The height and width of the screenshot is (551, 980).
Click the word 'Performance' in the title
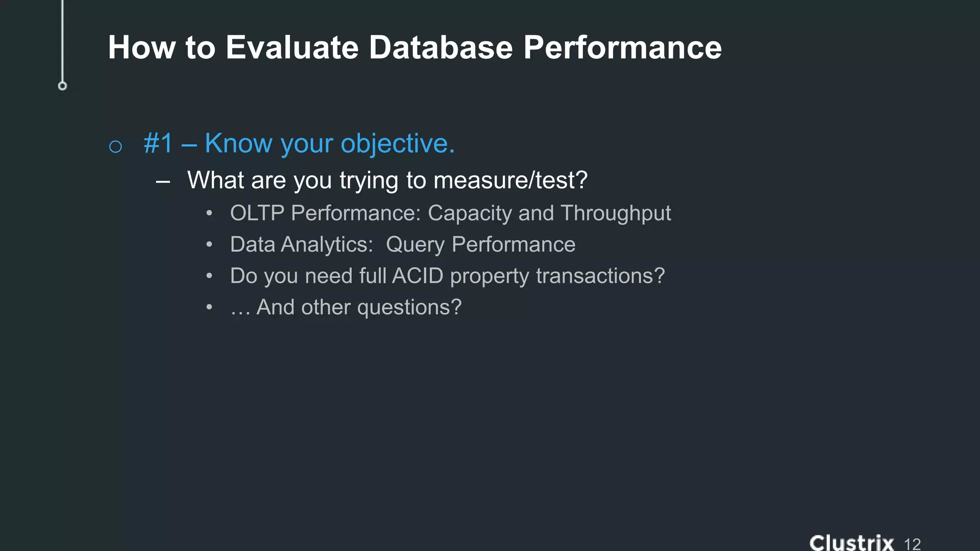click(x=622, y=47)
